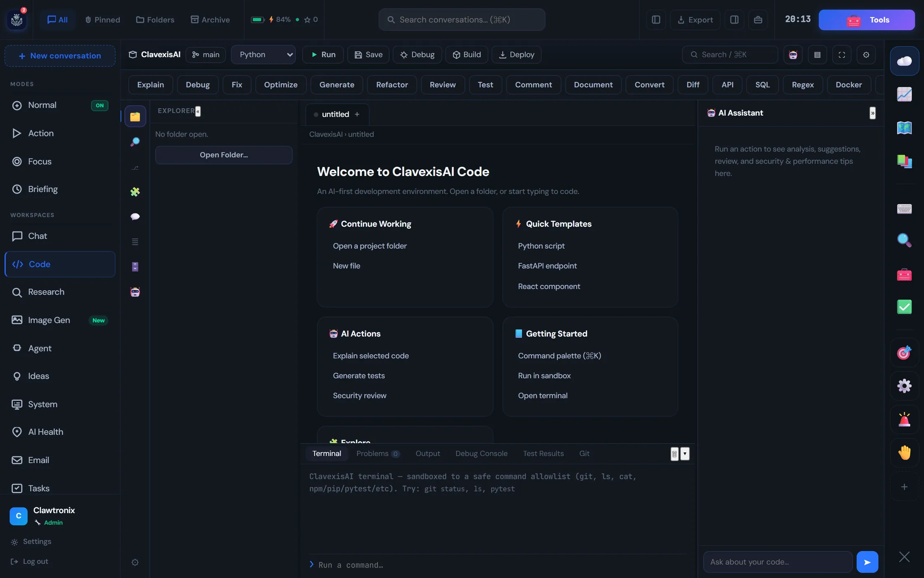This screenshot has height=578, width=924.
Task: Send message with blue arrow button
Action: coord(867,562)
